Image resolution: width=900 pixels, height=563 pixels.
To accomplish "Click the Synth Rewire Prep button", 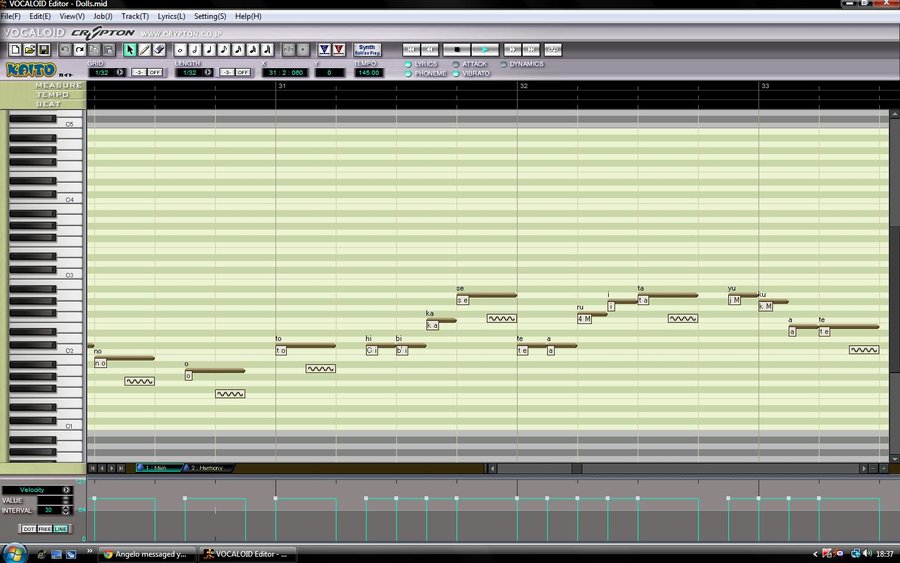I will tap(367, 50).
